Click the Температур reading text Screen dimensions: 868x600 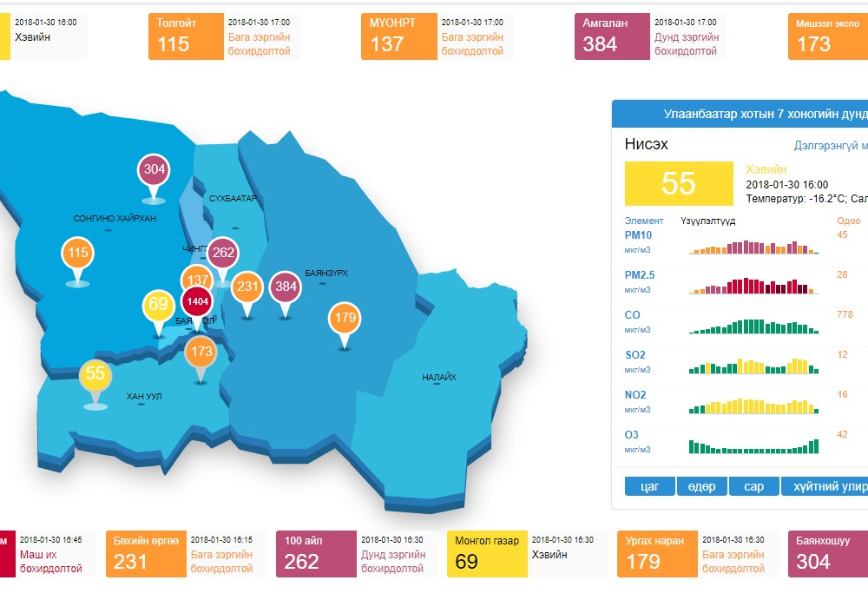click(x=806, y=198)
